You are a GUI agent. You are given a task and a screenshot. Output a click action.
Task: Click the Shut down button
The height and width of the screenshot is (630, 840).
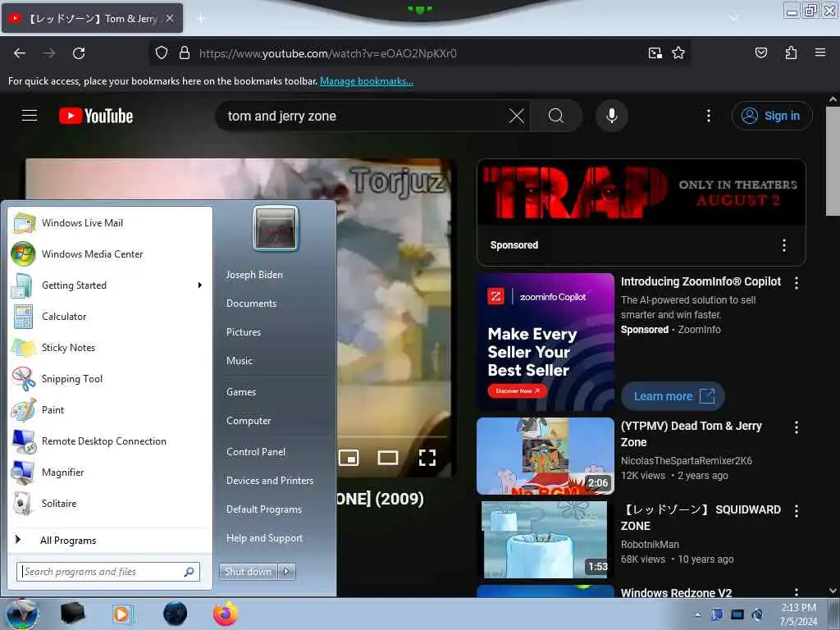coord(248,572)
